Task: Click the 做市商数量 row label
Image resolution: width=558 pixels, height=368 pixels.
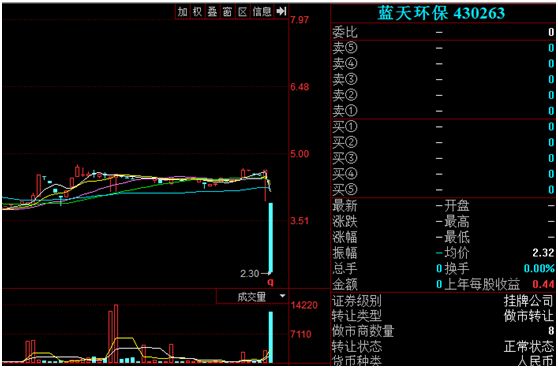Action: click(x=363, y=331)
